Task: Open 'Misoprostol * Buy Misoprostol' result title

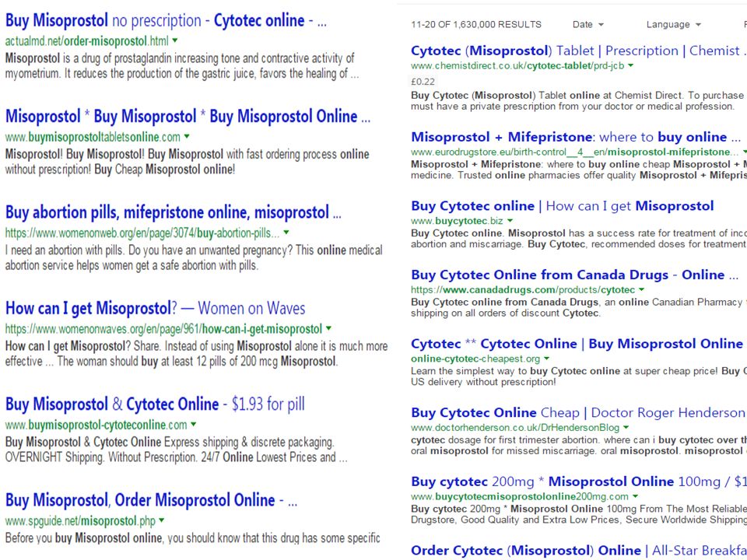Action: (x=188, y=117)
